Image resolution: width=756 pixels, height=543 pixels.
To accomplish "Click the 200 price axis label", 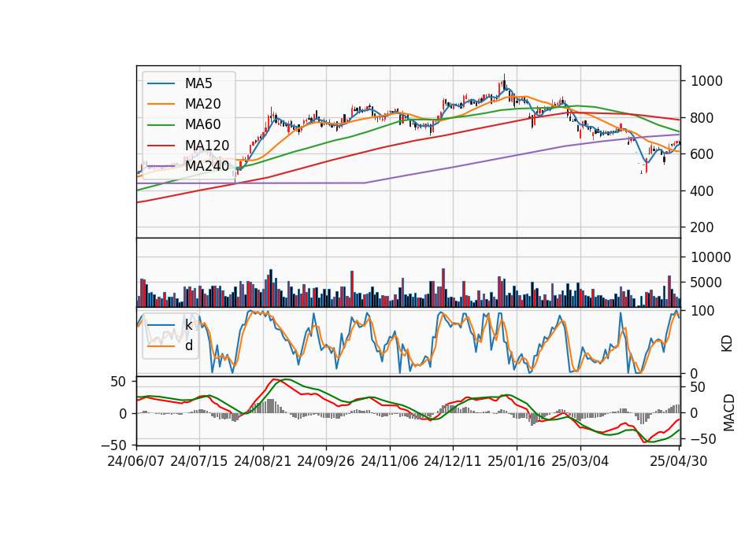I will 702,227.
